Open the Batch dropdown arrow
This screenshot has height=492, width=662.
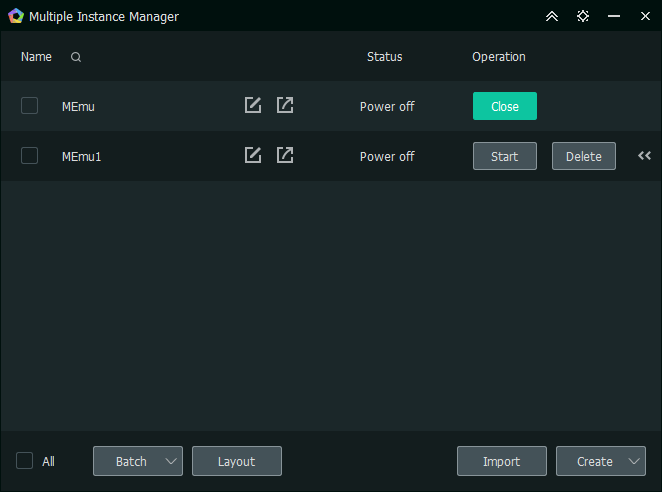click(171, 461)
